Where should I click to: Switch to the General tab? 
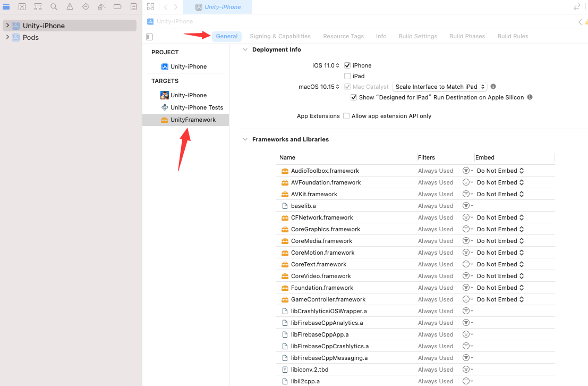(226, 37)
